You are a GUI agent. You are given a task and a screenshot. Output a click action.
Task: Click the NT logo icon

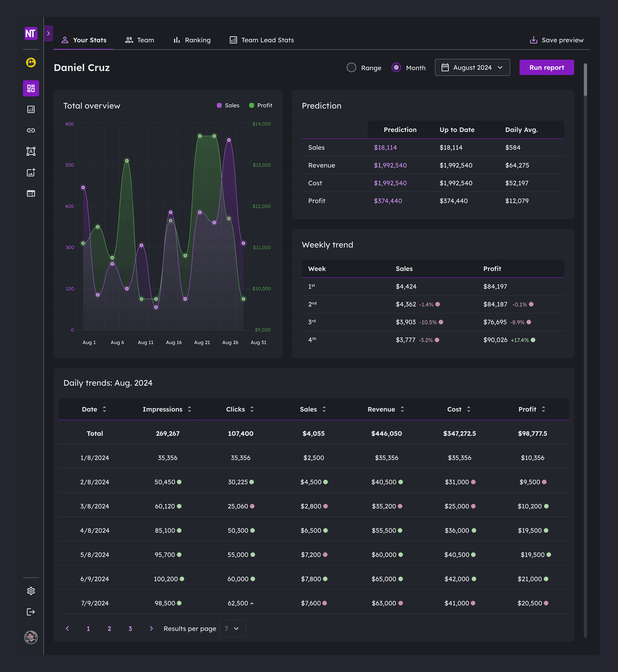coord(31,33)
